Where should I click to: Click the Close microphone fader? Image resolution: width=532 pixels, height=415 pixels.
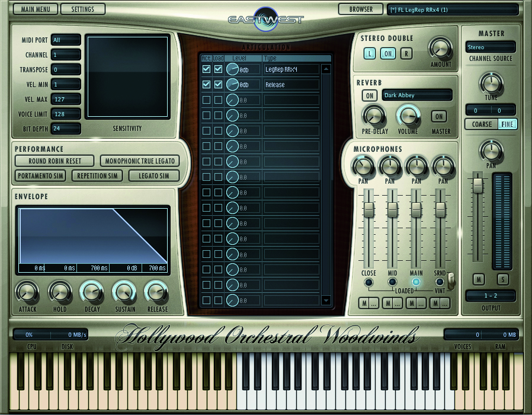[368, 209]
